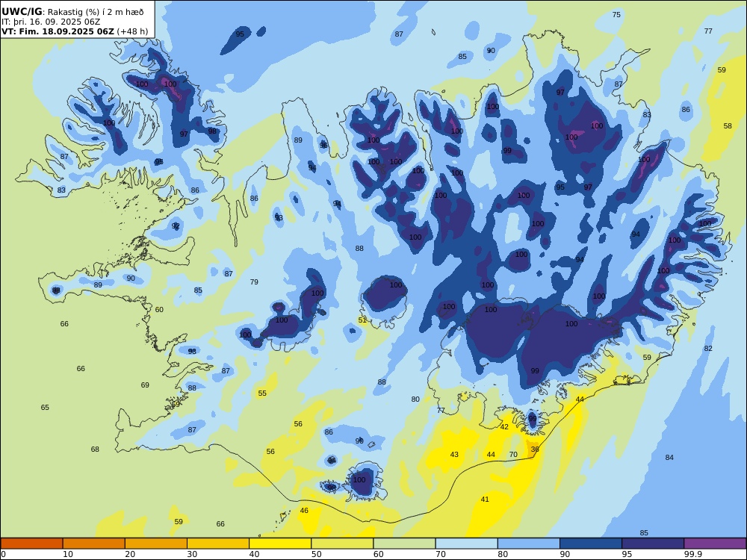Screen dimensions: 747x560
Task: Click the humidity value 82 on the map
Action: tap(708, 349)
